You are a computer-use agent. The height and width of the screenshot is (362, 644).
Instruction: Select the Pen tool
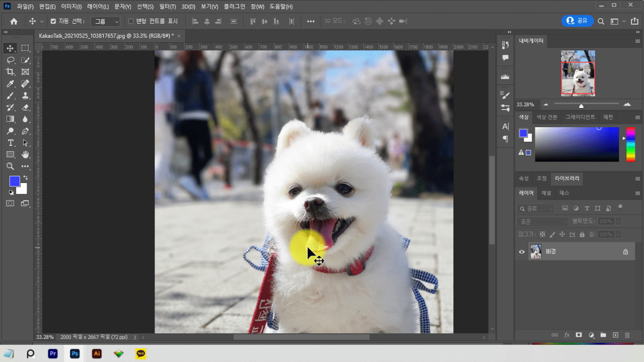pyautogui.click(x=25, y=131)
